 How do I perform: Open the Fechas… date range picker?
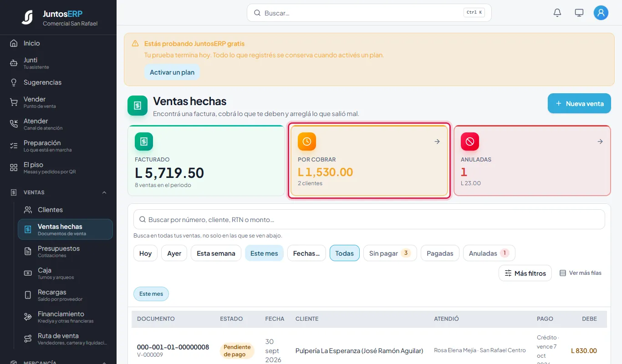point(306,253)
